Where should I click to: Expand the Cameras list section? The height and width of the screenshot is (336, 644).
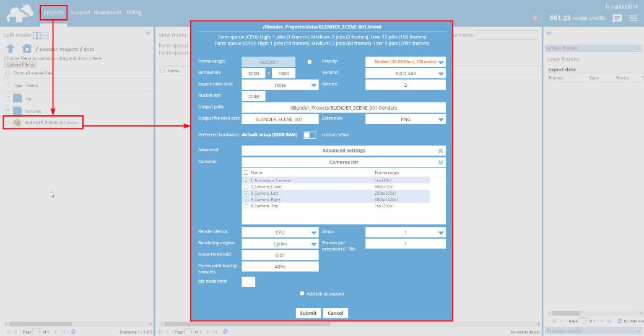343,162
